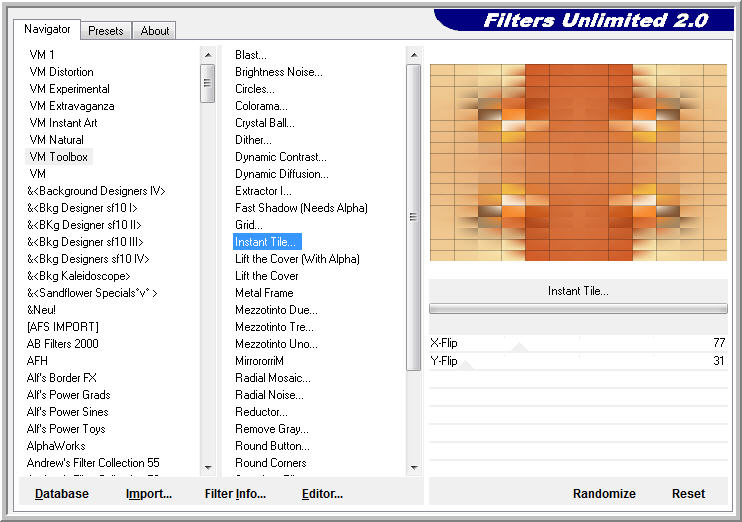Screen dimensions: 742x522
Task: Select VM Distortion category
Action: point(62,72)
